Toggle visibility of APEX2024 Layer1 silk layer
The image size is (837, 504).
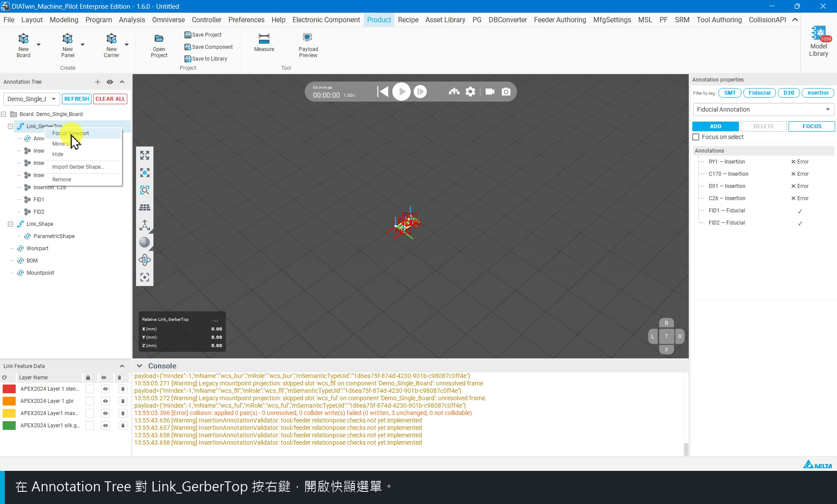click(x=105, y=426)
